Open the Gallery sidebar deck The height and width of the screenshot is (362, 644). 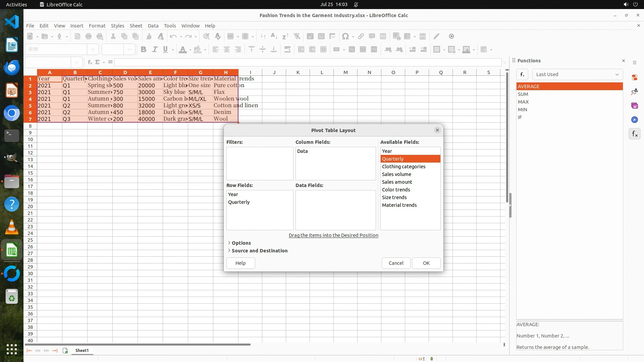point(634,106)
